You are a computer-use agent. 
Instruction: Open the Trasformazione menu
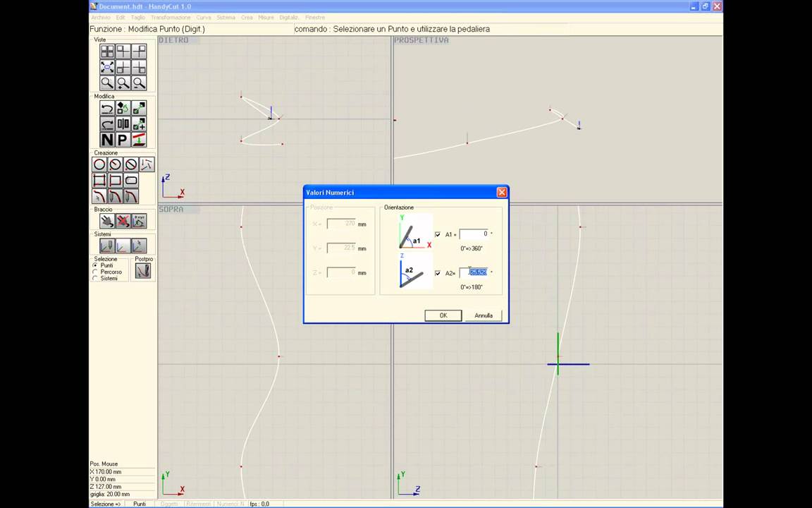[x=171, y=18]
